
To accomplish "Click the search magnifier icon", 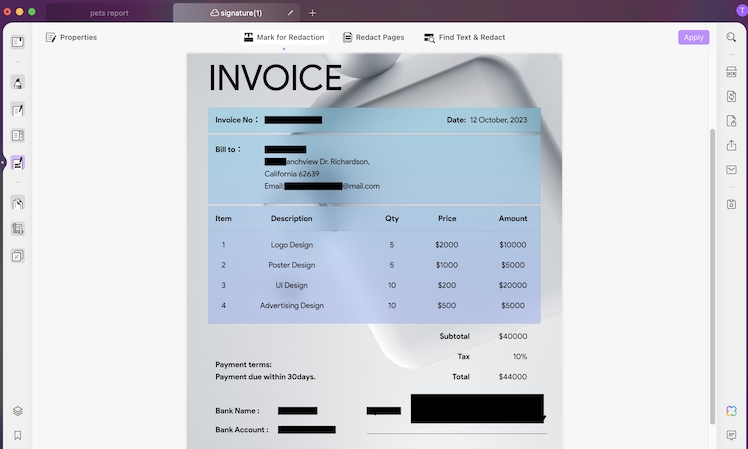I will [x=731, y=37].
